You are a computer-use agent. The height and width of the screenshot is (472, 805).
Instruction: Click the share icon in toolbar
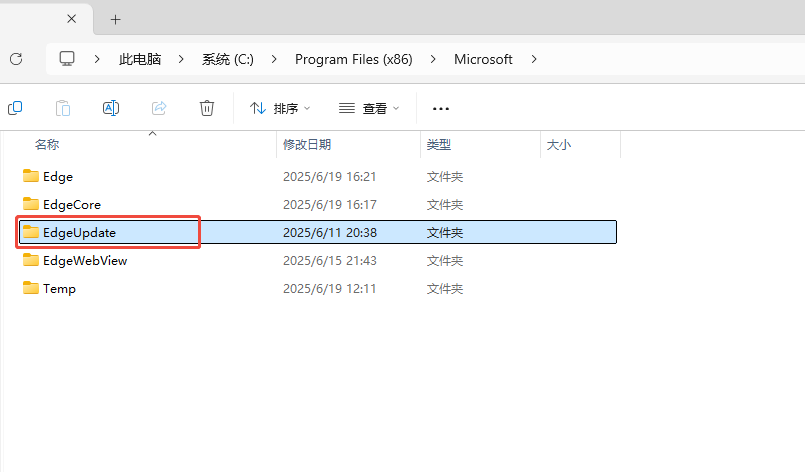(159, 108)
